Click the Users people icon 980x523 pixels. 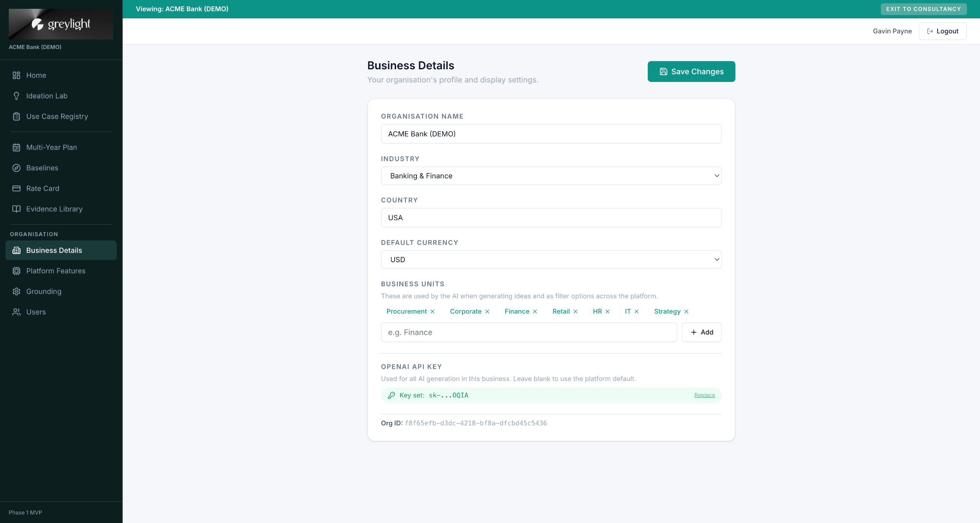click(16, 312)
